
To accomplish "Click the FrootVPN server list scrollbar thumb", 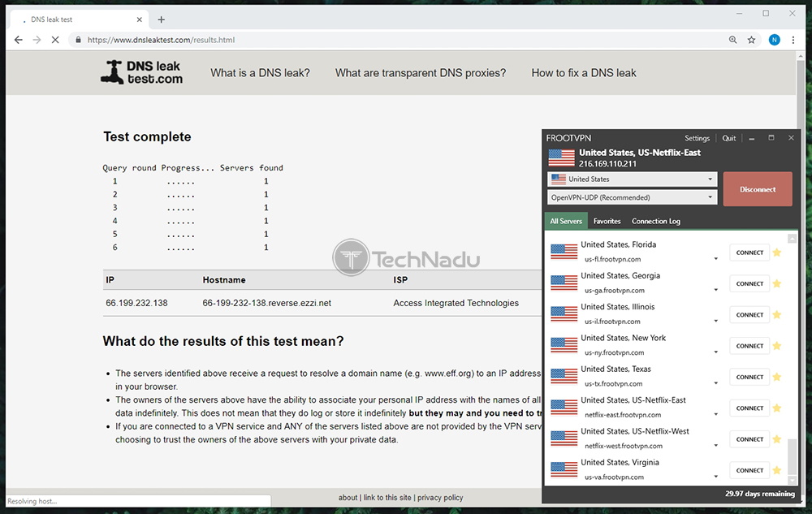I will pyautogui.click(x=792, y=456).
